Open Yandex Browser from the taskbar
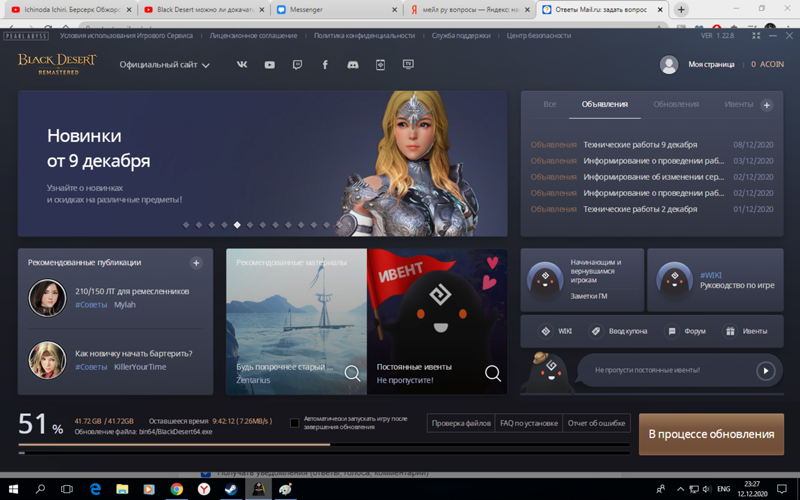Image resolution: width=800 pixels, height=500 pixels. [204, 489]
